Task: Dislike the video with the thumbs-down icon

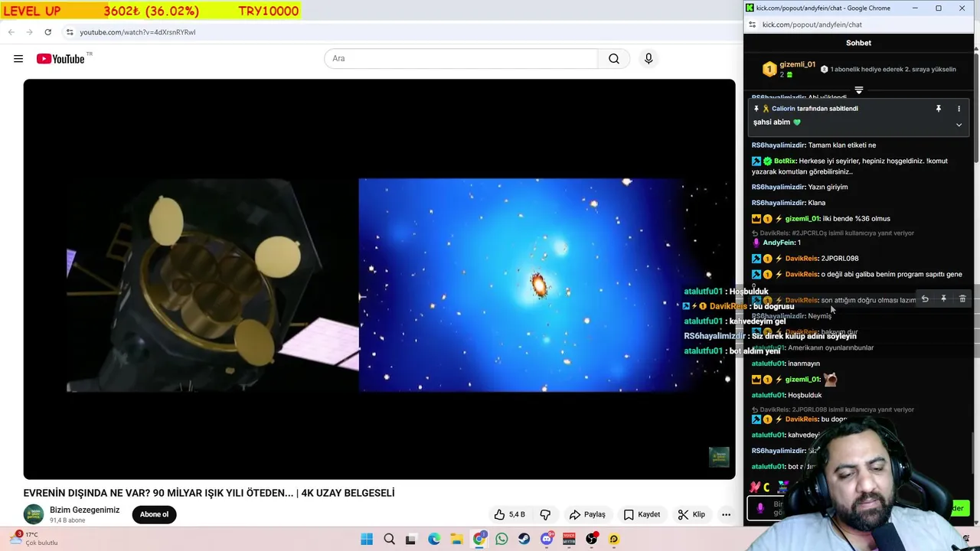Action: (x=545, y=514)
